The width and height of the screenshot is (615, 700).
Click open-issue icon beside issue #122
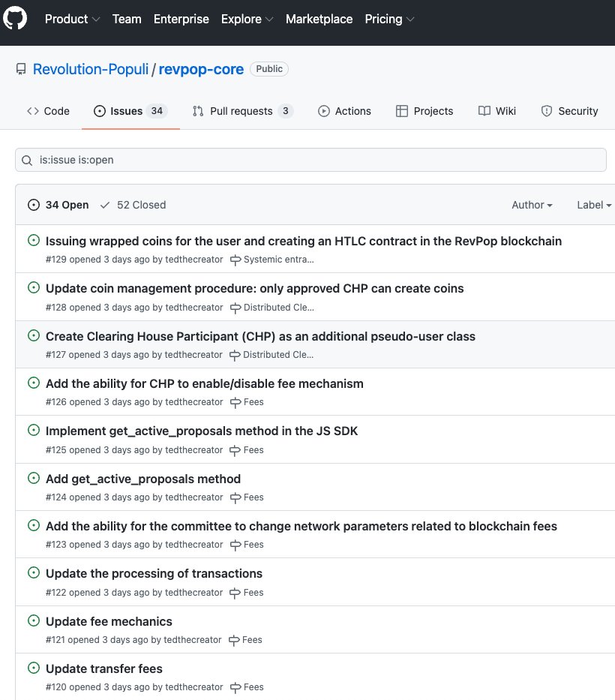pyautogui.click(x=34, y=572)
